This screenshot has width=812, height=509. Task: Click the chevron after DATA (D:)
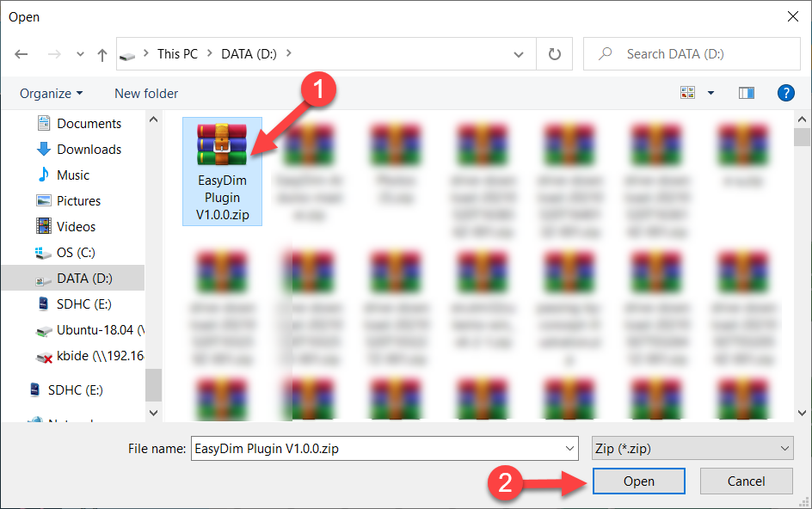click(x=288, y=53)
